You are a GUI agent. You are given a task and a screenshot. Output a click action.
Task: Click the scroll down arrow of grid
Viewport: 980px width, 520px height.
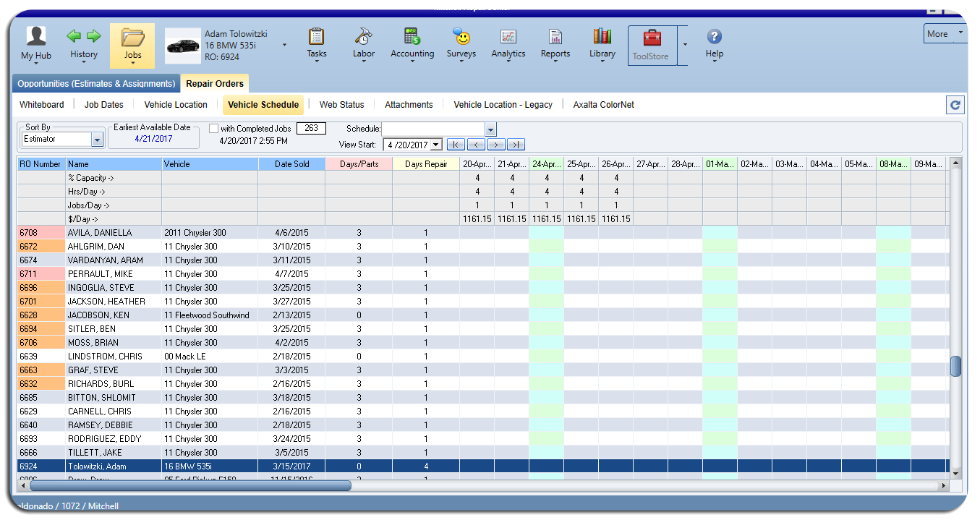(x=955, y=474)
